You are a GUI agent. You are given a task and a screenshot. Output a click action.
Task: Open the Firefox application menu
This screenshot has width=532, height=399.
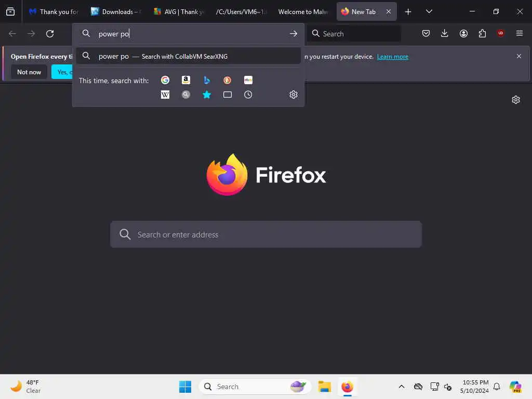pyautogui.click(x=519, y=33)
